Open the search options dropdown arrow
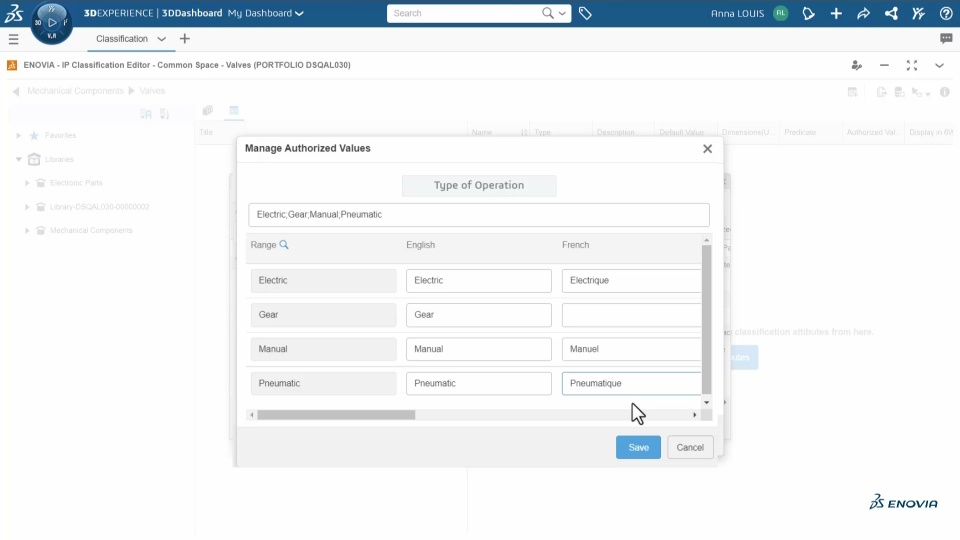The width and height of the screenshot is (960, 540). pos(562,13)
